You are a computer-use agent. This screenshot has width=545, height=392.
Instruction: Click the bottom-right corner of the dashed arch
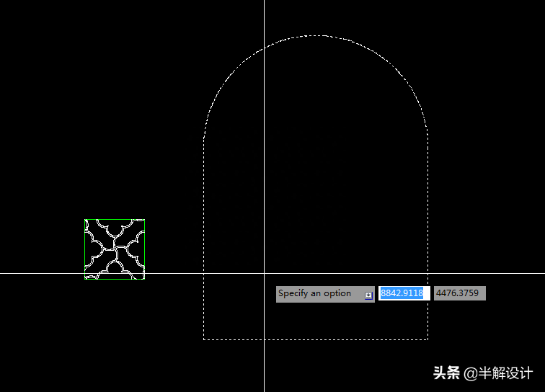[x=428, y=339]
